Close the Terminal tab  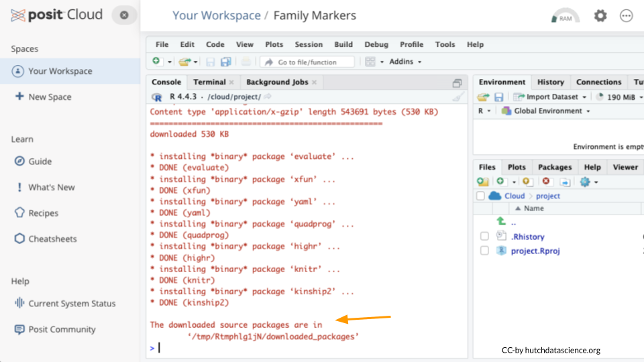tap(231, 82)
